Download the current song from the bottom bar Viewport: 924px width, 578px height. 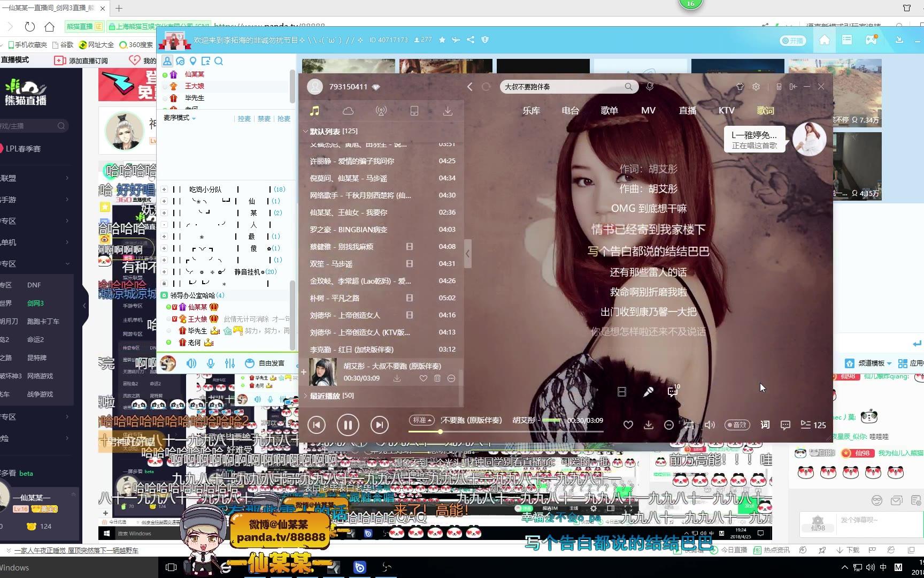pyautogui.click(x=649, y=425)
